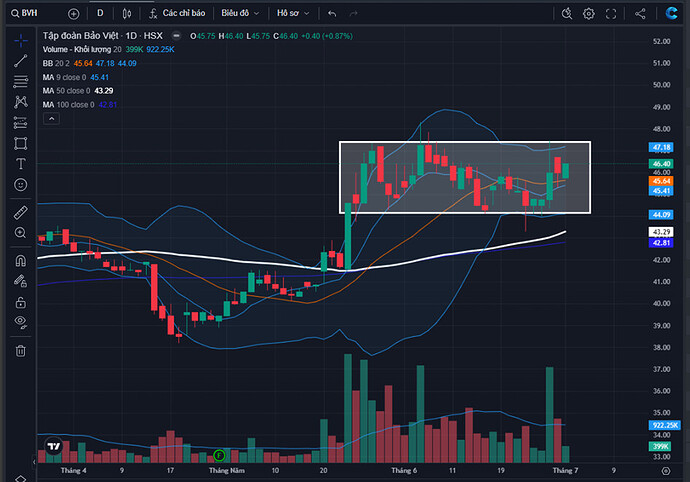Select the horizontal lines Fibonacci tool
The width and height of the screenshot is (690, 482).
coord(21,81)
